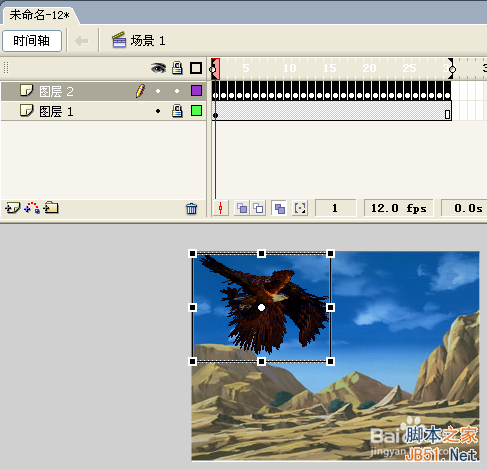Select the first keyframe of 图层 1
The height and width of the screenshot is (469, 487).
(x=215, y=111)
